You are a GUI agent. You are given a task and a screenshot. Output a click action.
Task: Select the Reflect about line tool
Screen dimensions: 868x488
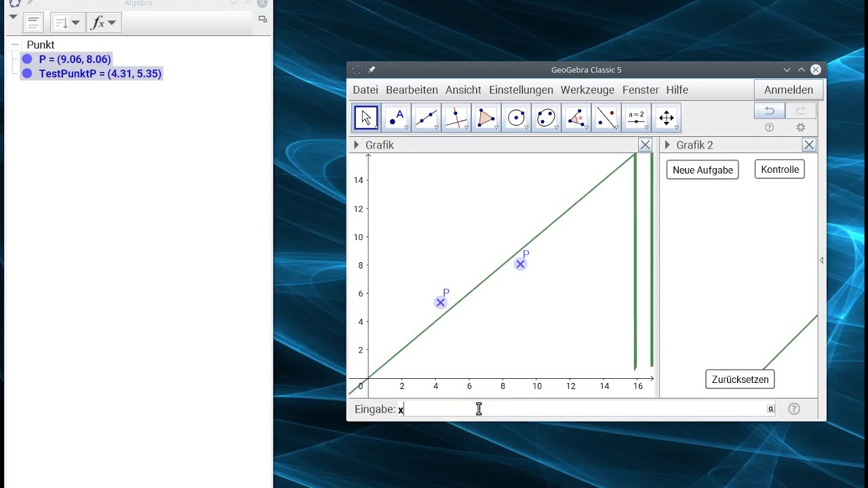606,118
